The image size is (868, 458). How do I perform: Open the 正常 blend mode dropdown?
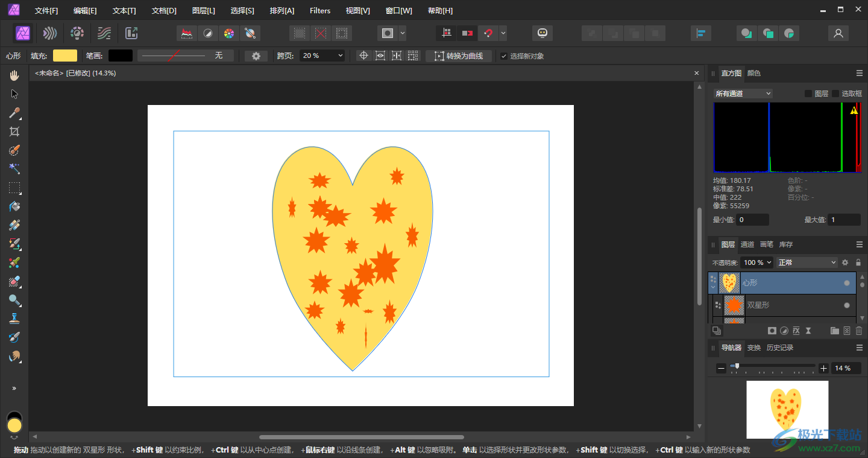[807, 262]
